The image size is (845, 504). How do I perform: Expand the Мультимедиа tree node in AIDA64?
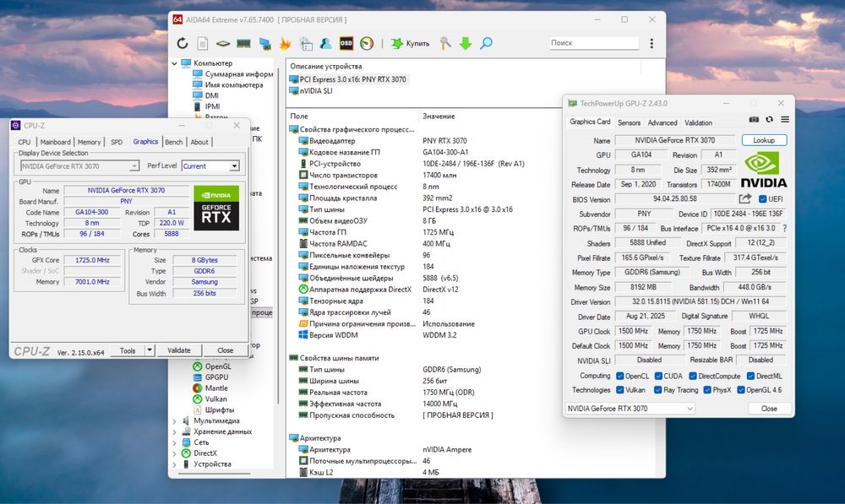point(174,420)
